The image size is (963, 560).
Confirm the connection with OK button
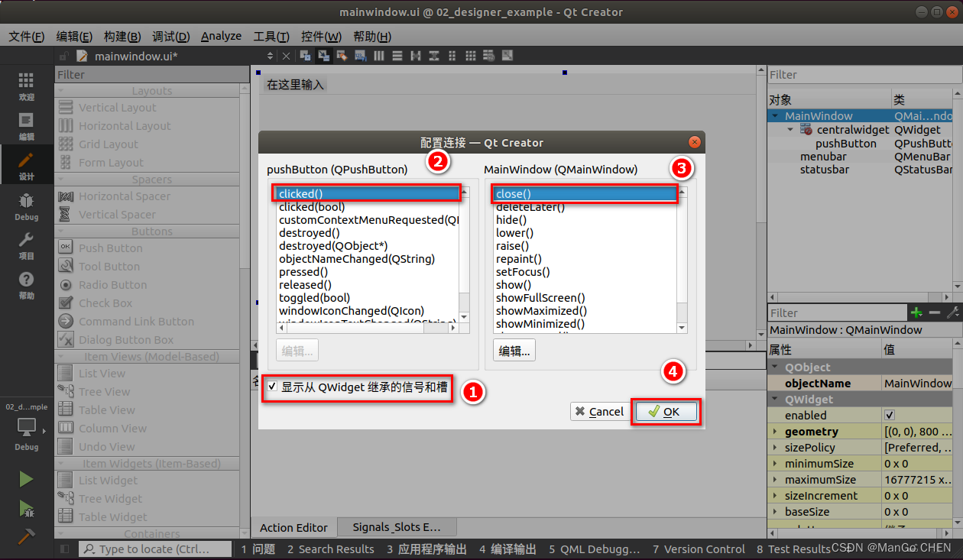pos(665,412)
